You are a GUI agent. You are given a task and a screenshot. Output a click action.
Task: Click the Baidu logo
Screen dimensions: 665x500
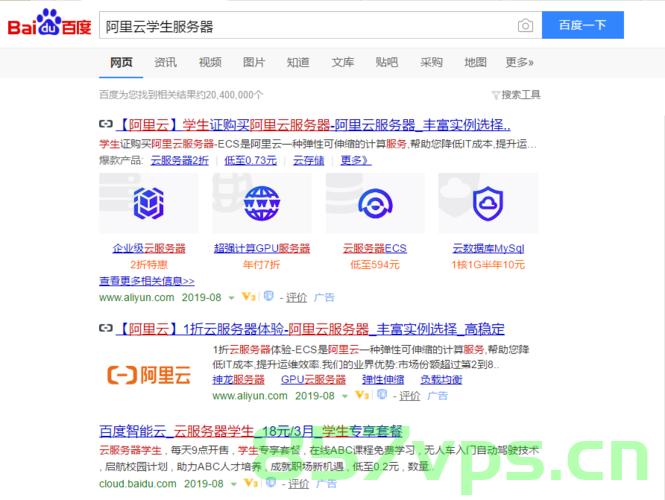pyautogui.click(x=49, y=22)
